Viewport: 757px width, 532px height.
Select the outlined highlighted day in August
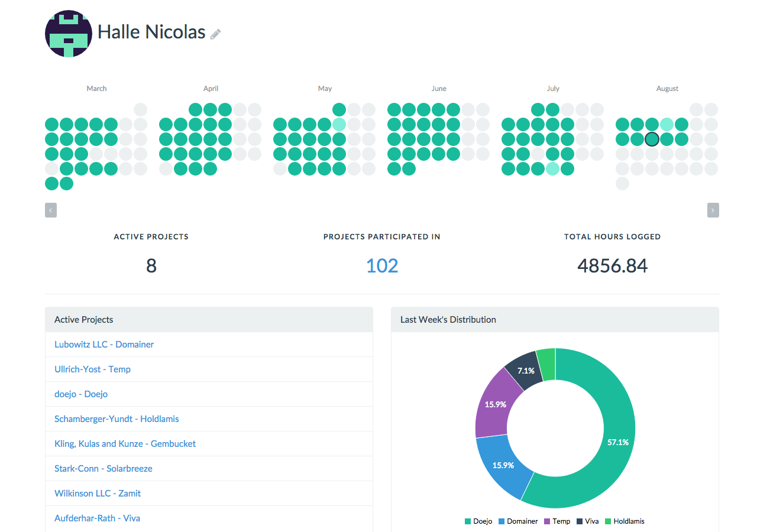coord(652,140)
